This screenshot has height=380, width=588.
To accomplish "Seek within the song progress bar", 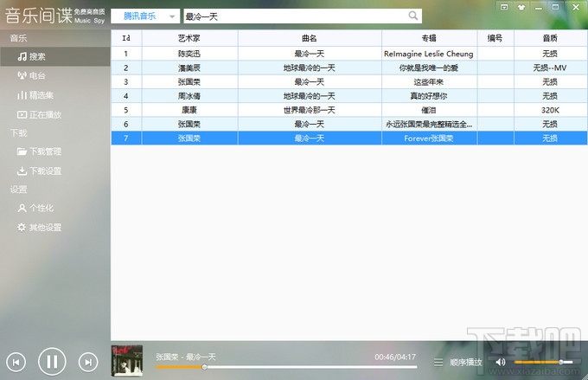I will click(286, 367).
